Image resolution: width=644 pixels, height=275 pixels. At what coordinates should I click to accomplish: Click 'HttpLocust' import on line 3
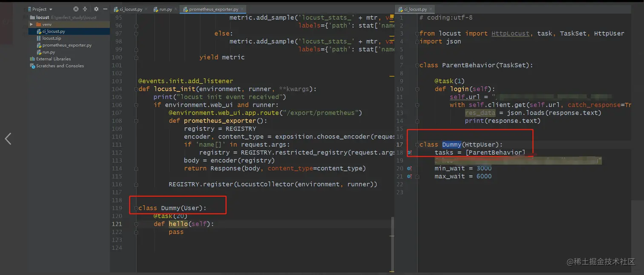(x=510, y=33)
